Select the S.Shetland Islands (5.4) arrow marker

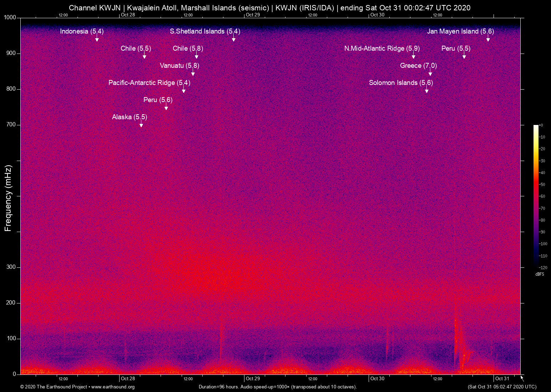[233, 39]
